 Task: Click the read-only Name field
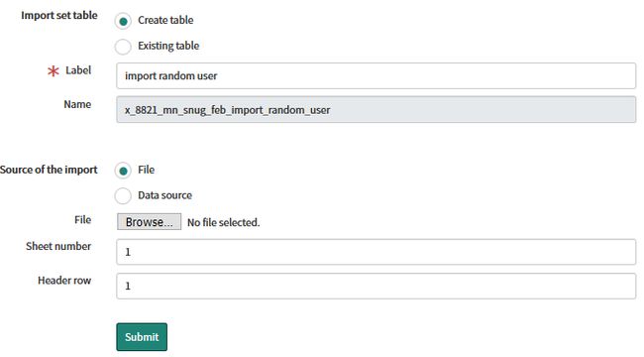376,109
